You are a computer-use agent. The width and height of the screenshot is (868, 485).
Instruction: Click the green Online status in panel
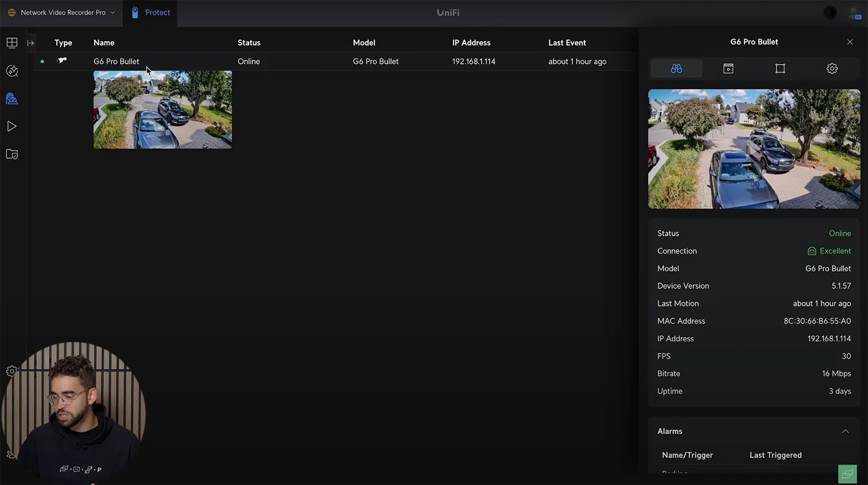[x=840, y=233]
